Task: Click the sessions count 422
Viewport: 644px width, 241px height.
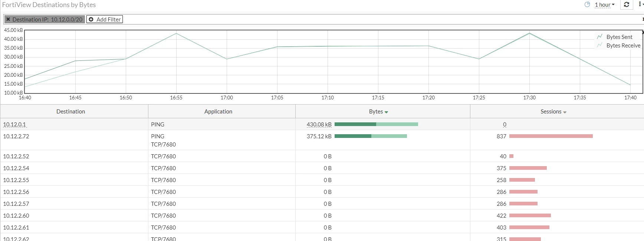Action: click(502, 216)
